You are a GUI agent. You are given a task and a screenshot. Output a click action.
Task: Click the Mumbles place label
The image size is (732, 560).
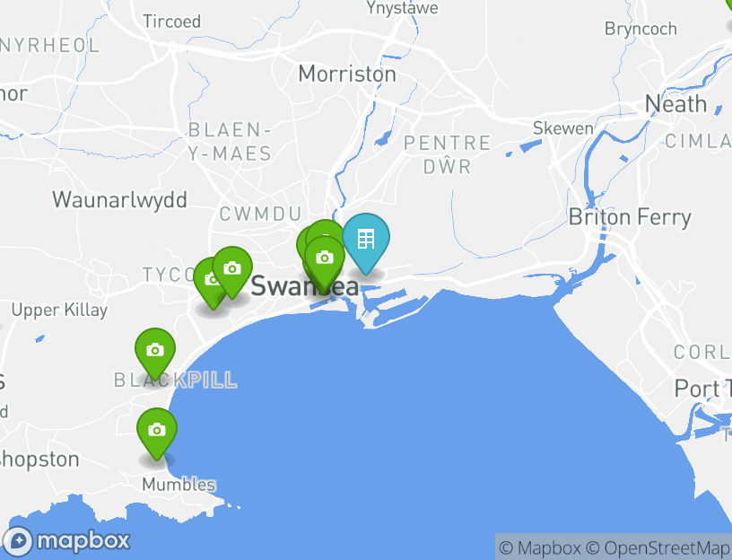point(179,485)
